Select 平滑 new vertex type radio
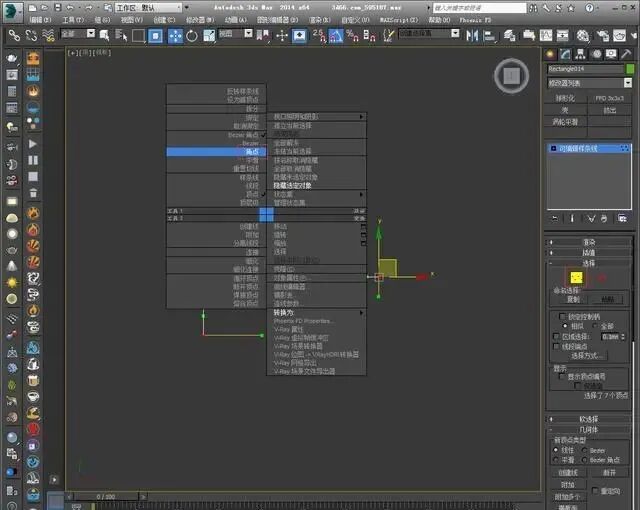 [556, 460]
